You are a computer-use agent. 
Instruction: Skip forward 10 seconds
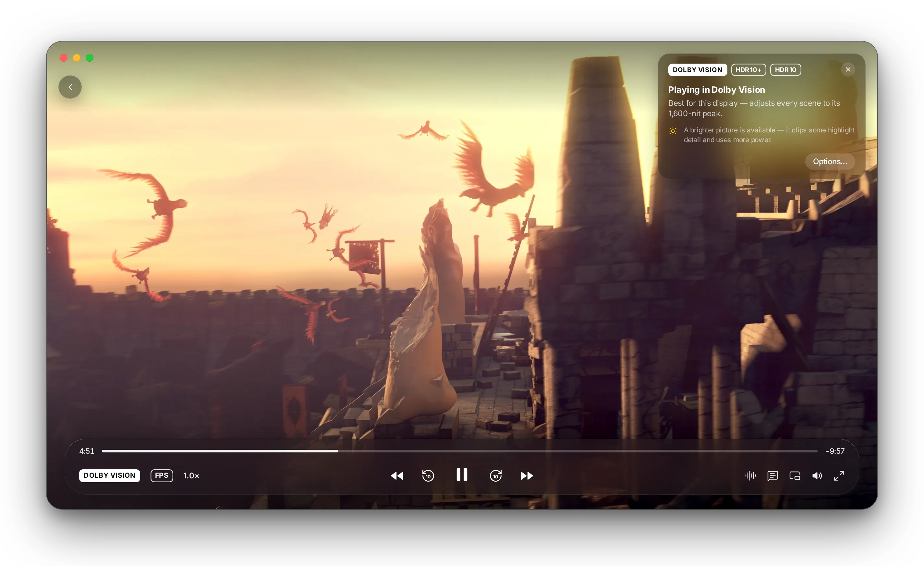(496, 475)
